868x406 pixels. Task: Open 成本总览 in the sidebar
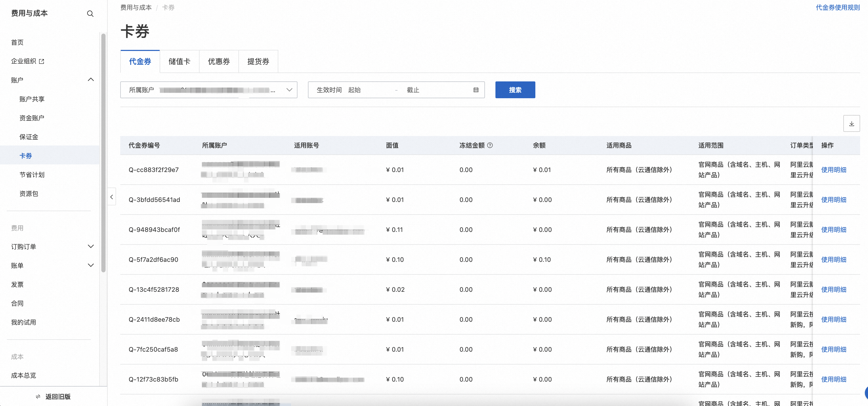(24, 375)
